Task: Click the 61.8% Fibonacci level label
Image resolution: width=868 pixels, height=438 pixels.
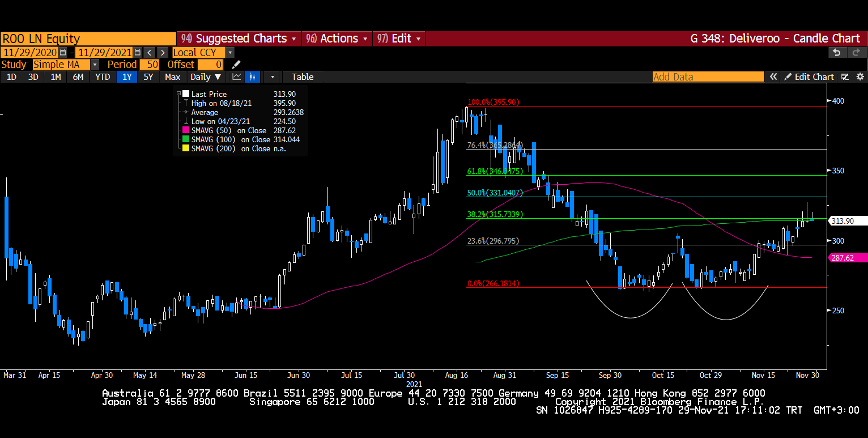Action: pyautogui.click(x=494, y=171)
